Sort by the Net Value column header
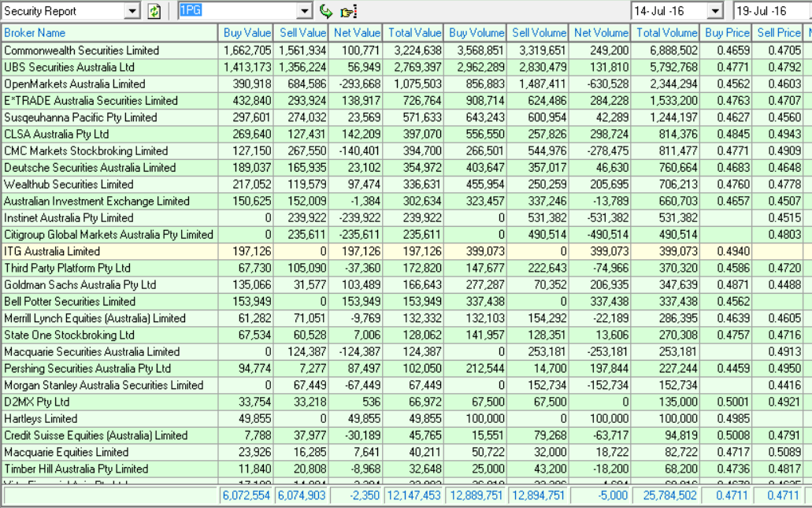 click(356, 32)
